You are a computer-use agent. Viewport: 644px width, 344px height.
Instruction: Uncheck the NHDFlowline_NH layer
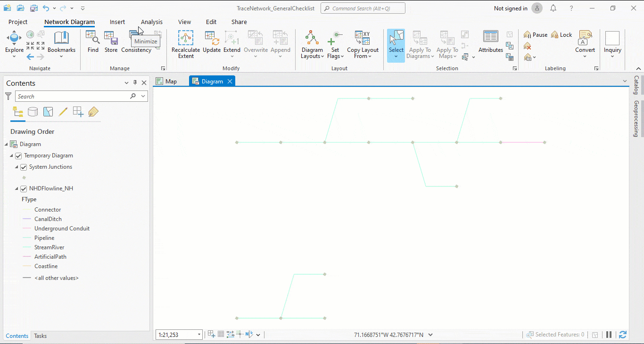pyautogui.click(x=24, y=188)
